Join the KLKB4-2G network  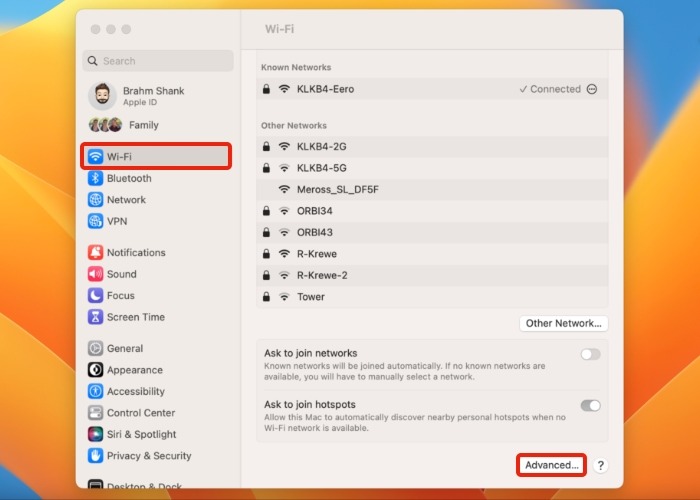(x=432, y=146)
